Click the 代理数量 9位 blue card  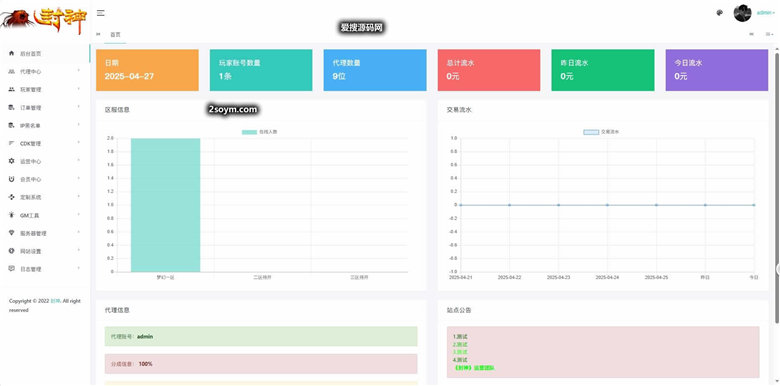coord(375,70)
